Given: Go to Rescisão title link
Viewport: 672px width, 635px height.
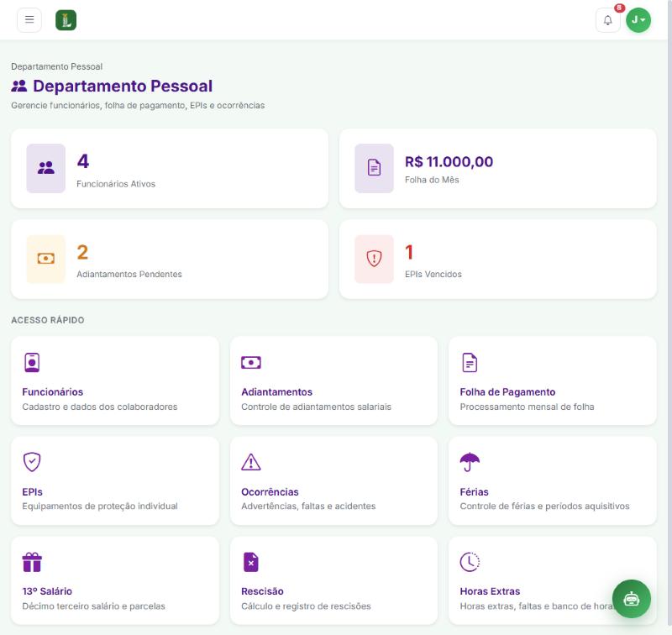Looking at the screenshot, I should 262,591.
